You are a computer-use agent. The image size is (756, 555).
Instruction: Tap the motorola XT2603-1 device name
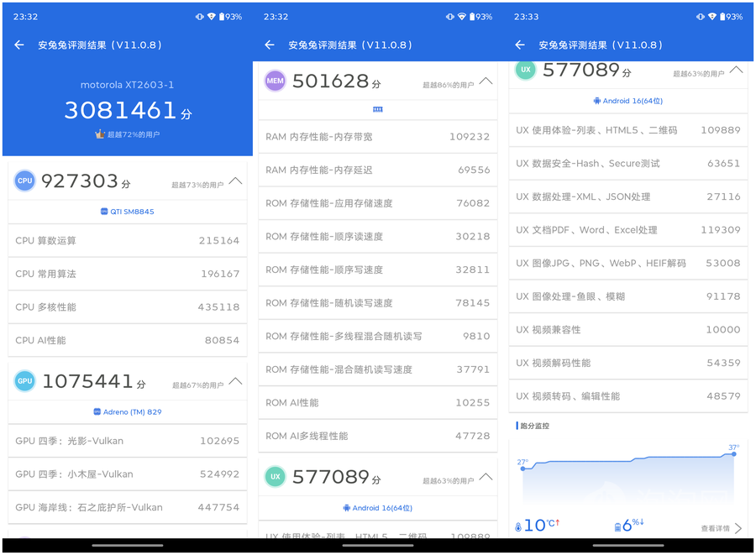click(127, 85)
